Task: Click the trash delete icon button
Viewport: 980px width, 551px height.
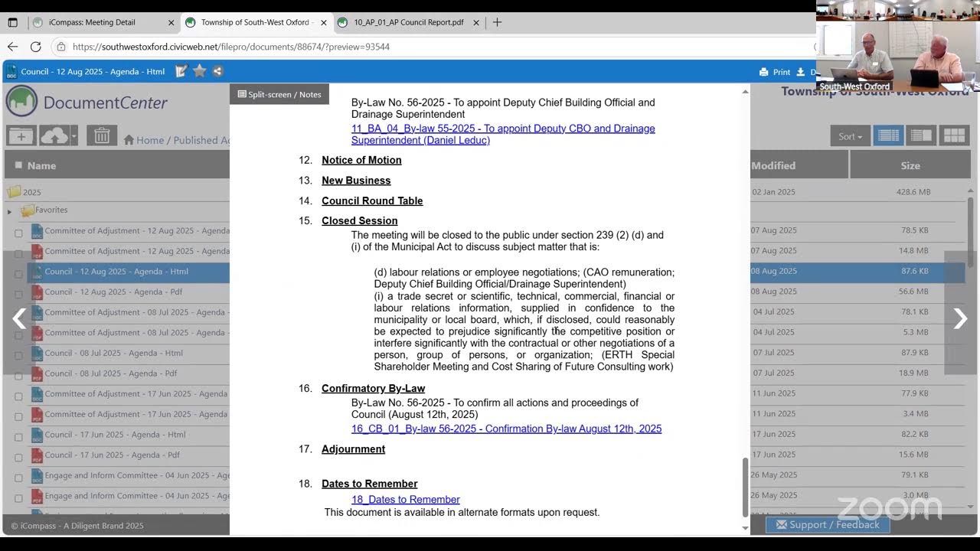Action: pos(102,136)
